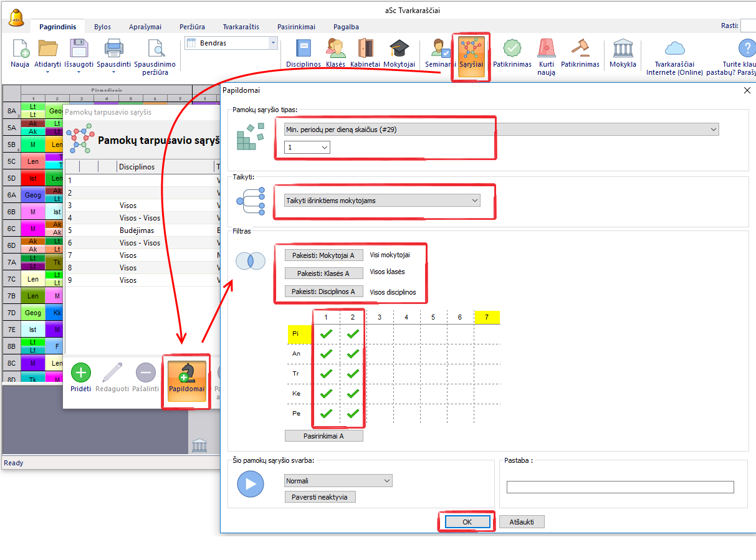Toggle Pe row period 1 checkmark
Image resolution: width=756 pixels, height=560 pixels.
click(326, 413)
